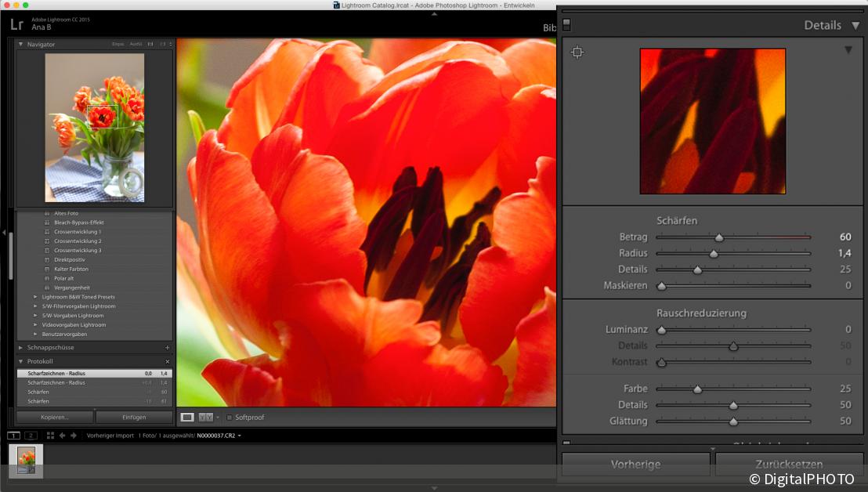
Task: Expand the Schnappschüsse panel
Action: [20, 348]
